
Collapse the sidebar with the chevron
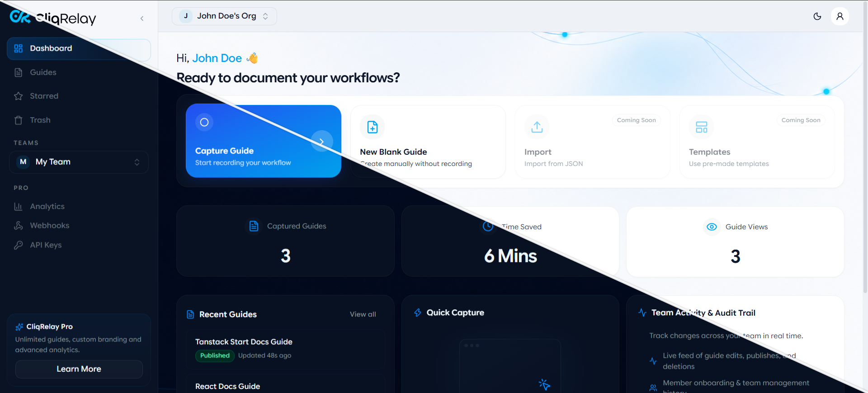coord(142,19)
